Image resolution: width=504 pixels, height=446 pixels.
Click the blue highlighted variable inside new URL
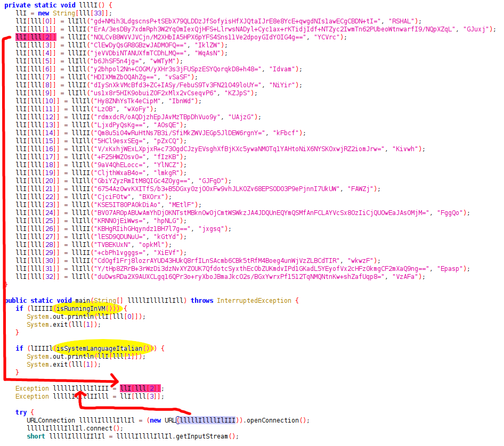pos(207,420)
